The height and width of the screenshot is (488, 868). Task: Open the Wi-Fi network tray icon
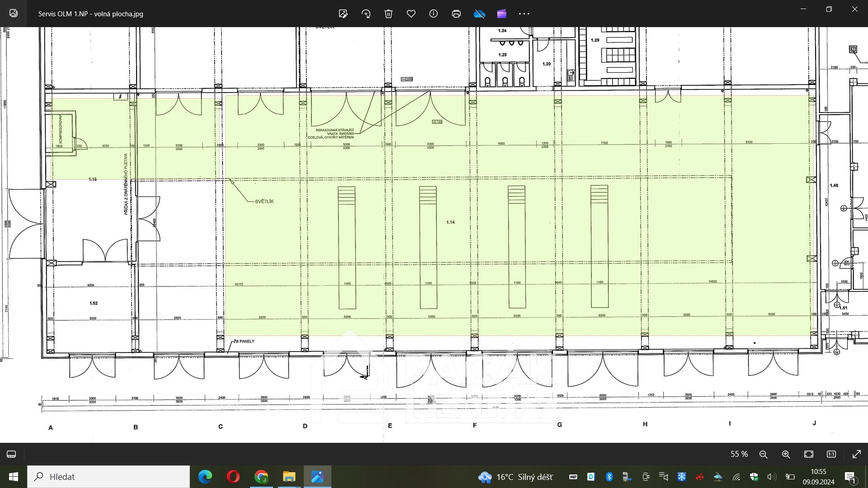pos(736,477)
